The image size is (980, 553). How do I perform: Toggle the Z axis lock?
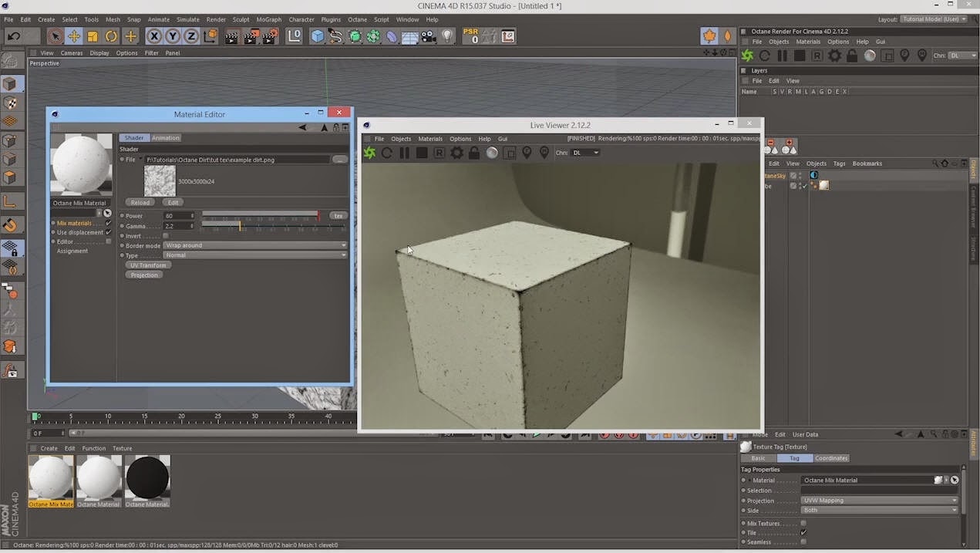191,36
